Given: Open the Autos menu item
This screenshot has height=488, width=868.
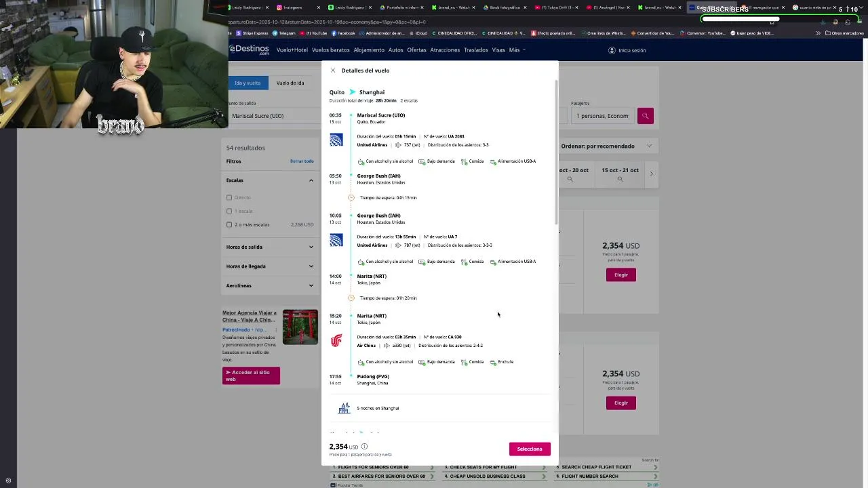Looking at the screenshot, I should (x=396, y=50).
